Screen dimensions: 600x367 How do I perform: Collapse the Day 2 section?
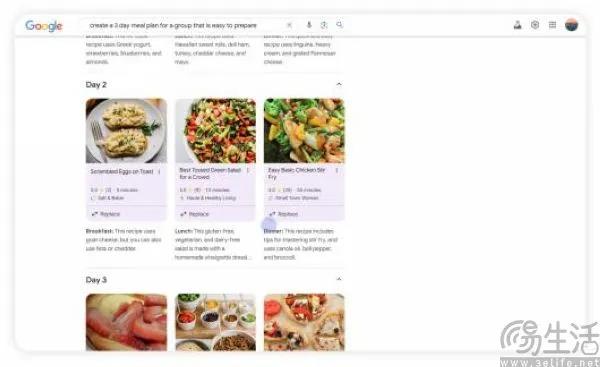[339, 84]
